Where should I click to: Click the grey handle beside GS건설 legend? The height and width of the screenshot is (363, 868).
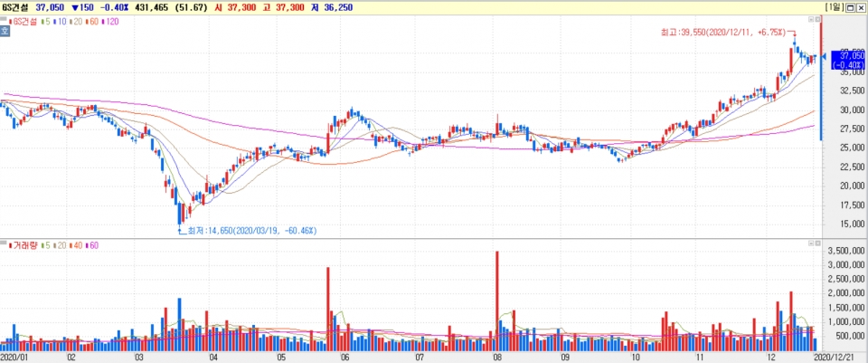(x=4, y=21)
